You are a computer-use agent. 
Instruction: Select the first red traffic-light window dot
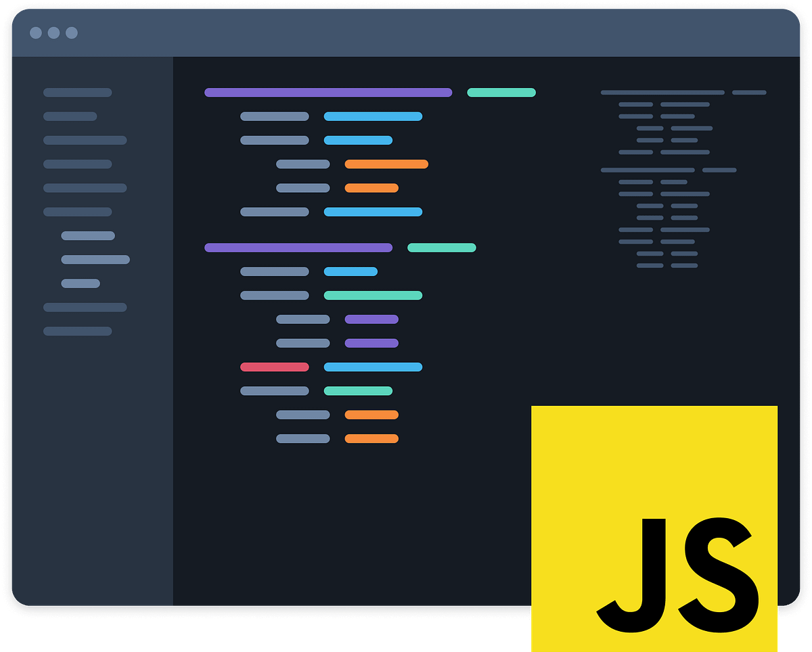point(36,32)
